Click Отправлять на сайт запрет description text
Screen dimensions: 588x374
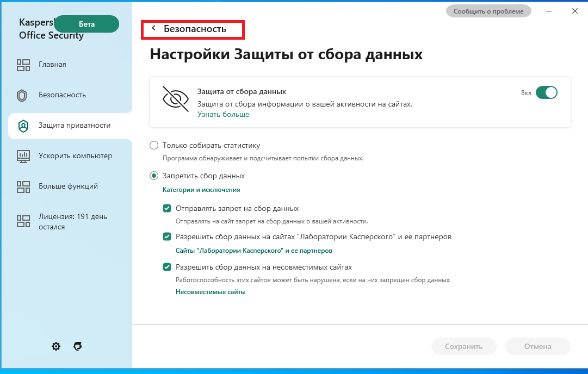tap(271, 221)
